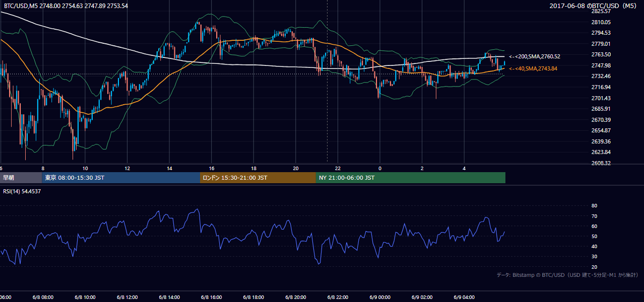
Task: Click price axis value 2794.53
Action: tap(601, 33)
